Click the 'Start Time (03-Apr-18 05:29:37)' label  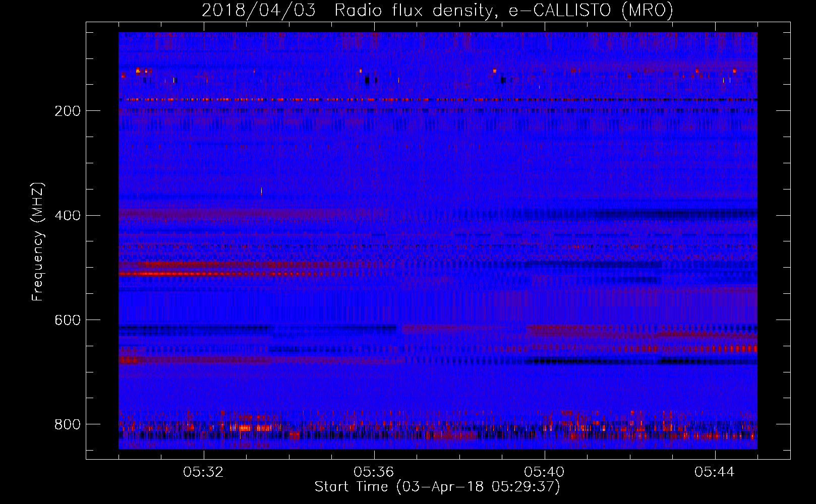tap(437, 487)
